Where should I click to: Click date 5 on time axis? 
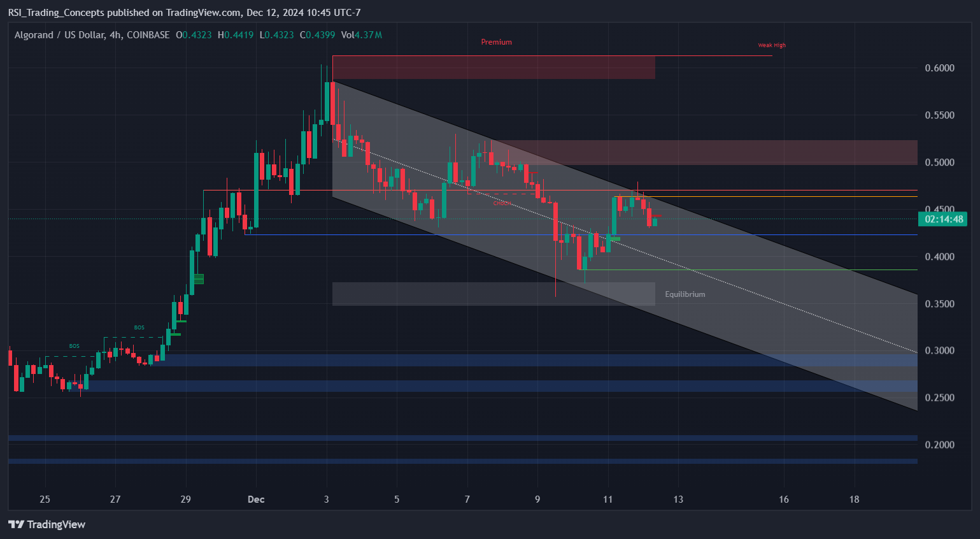point(397,499)
